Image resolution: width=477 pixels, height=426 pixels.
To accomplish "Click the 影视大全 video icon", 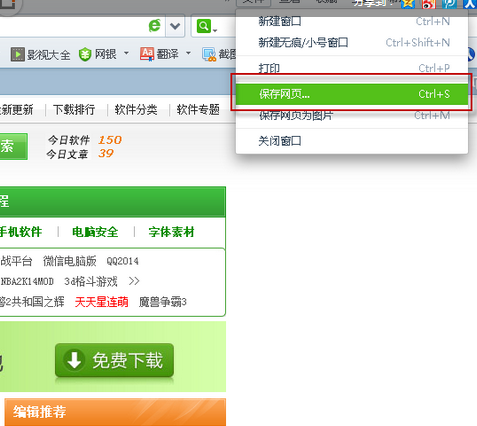I will [18, 54].
